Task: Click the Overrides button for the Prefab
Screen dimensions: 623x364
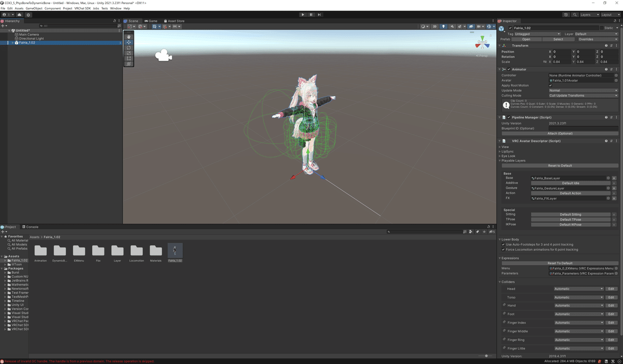Action: click(598, 39)
